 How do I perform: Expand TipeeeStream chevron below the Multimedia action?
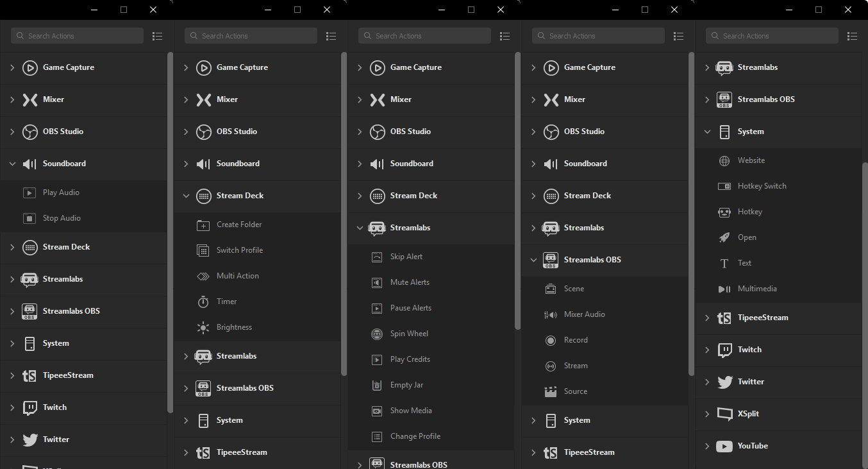pos(707,318)
